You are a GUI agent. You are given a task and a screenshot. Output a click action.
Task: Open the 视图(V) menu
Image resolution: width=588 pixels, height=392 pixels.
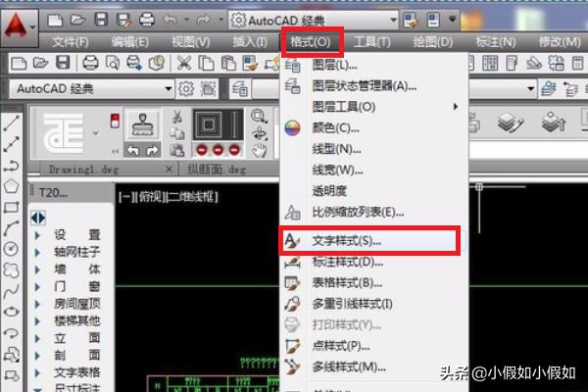[190, 42]
